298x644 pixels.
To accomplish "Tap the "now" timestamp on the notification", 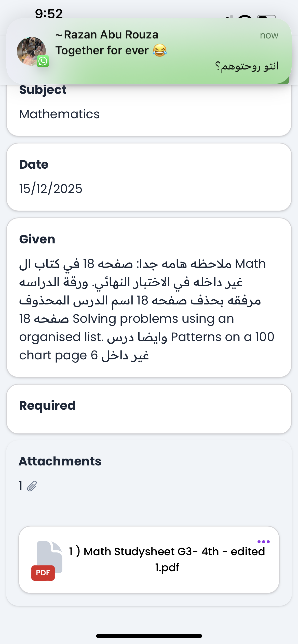I will click(x=269, y=35).
